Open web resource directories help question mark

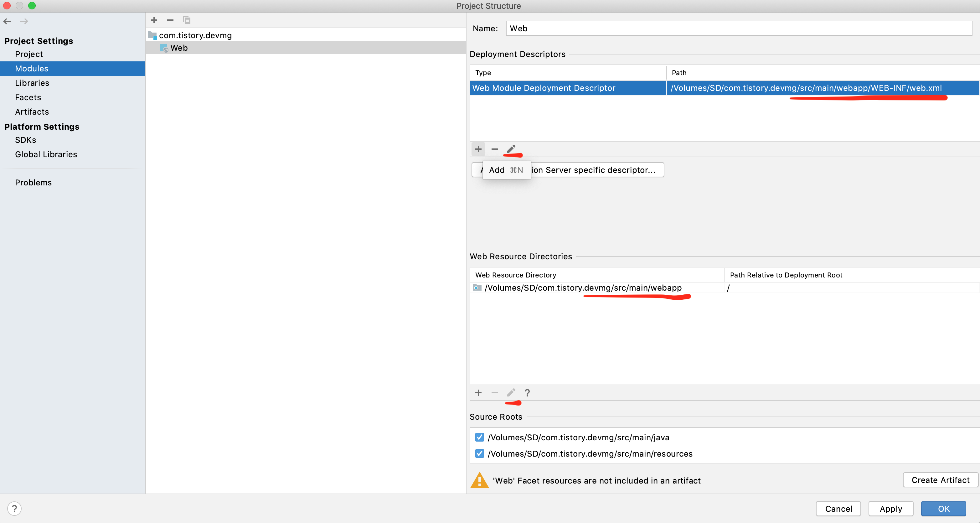tap(527, 393)
